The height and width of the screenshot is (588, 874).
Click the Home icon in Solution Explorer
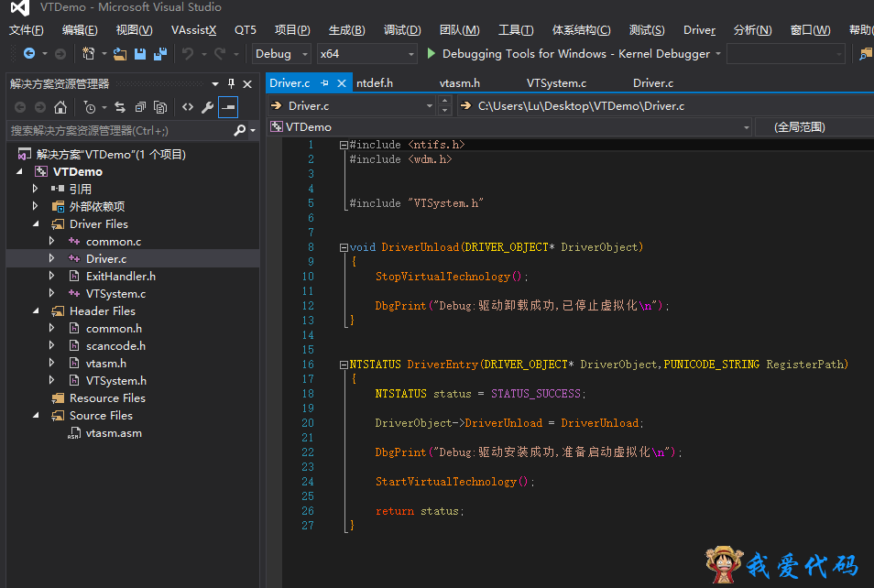[x=60, y=107]
